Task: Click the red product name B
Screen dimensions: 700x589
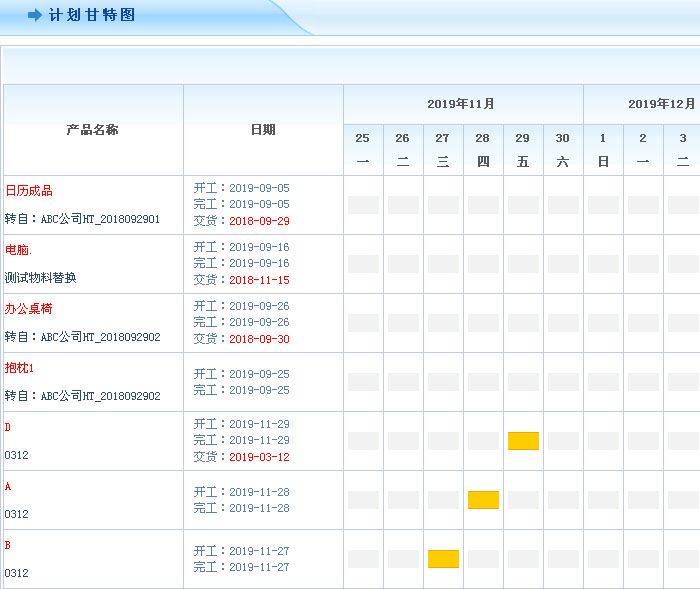Action: pos(8,545)
